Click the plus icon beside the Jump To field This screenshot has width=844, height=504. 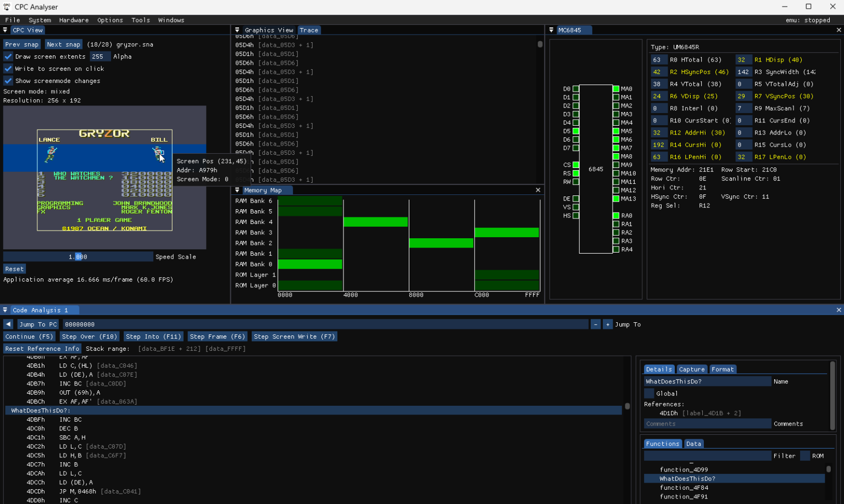607,324
